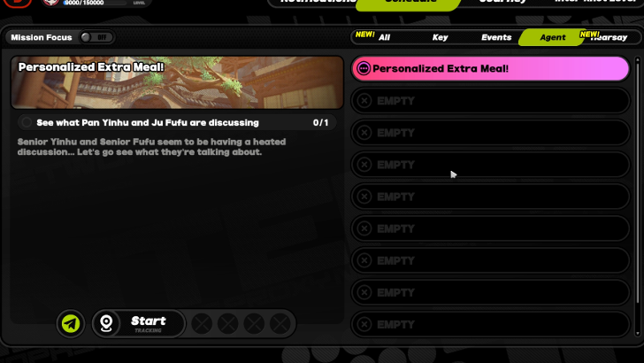Switch to the All missions tab
This screenshot has height=363, width=644.
[385, 37]
